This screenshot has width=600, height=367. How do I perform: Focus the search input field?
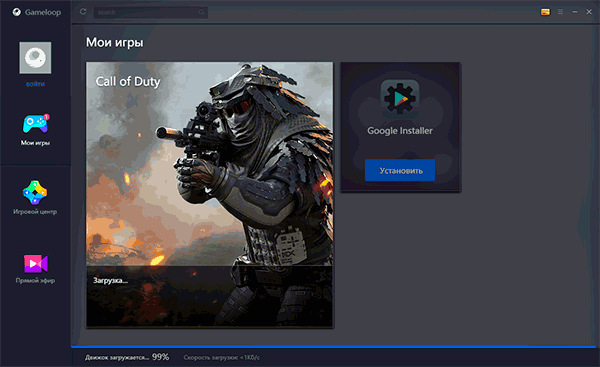(150, 12)
